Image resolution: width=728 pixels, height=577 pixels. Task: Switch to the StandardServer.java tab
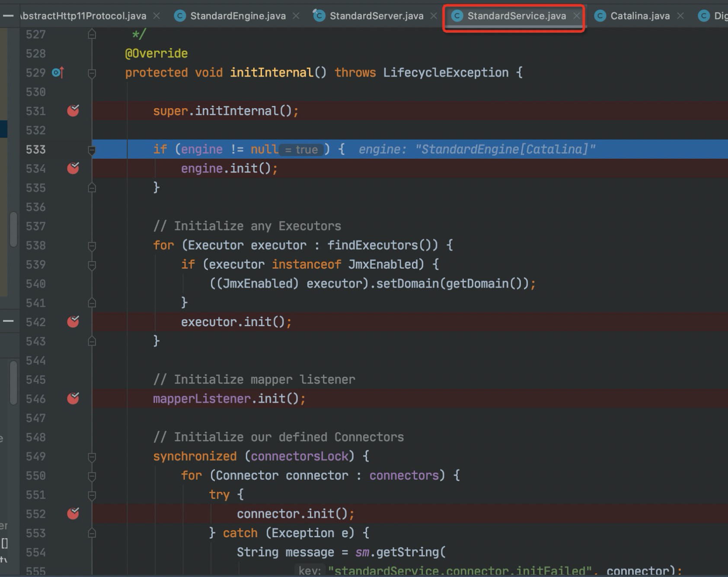tap(376, 16)
